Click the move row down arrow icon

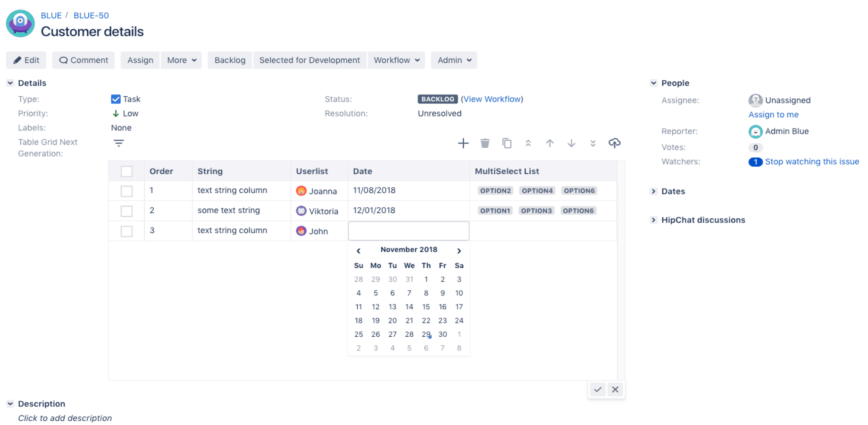point(571,143)
